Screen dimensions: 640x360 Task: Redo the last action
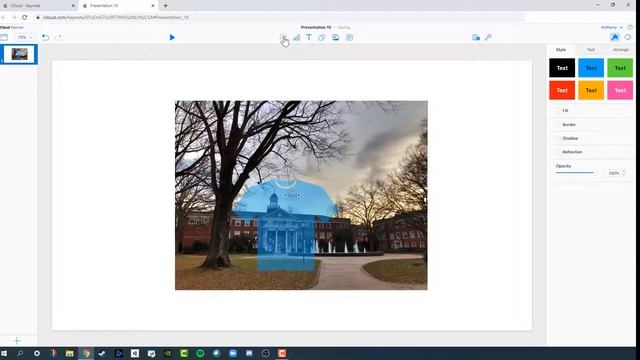tap(58, 38)
